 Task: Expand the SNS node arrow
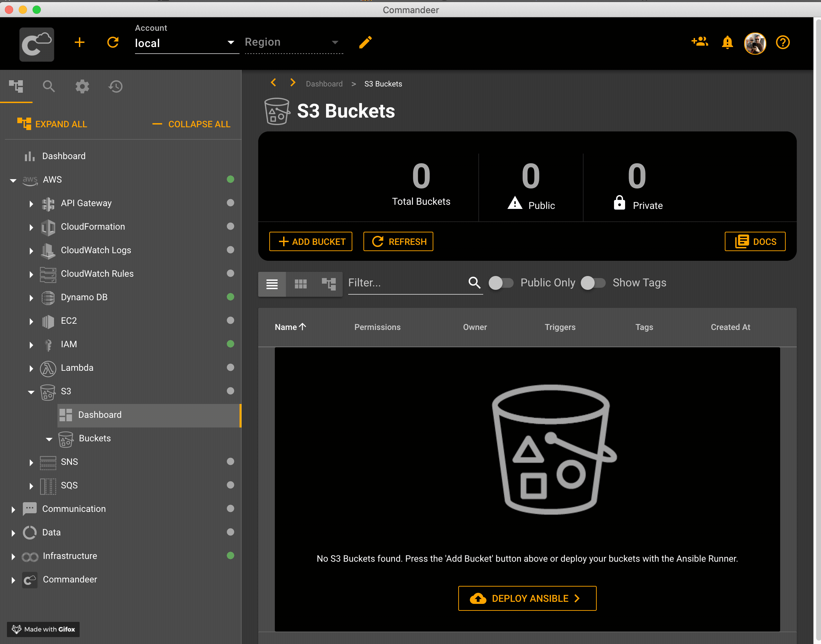31,462
